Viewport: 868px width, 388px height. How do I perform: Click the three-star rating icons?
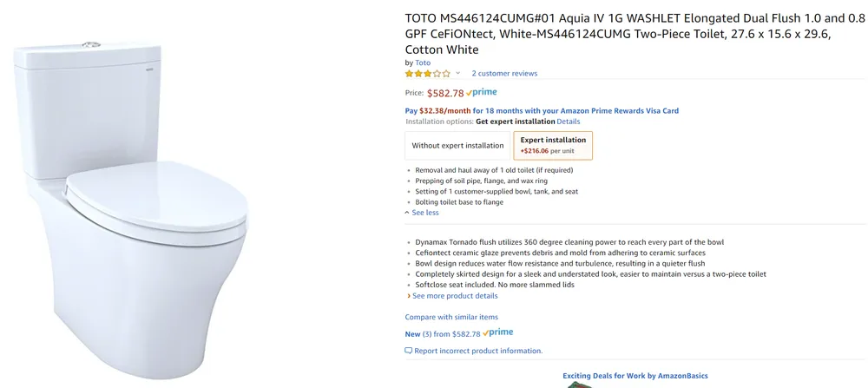pyautogui.click(x=427, y=74)
